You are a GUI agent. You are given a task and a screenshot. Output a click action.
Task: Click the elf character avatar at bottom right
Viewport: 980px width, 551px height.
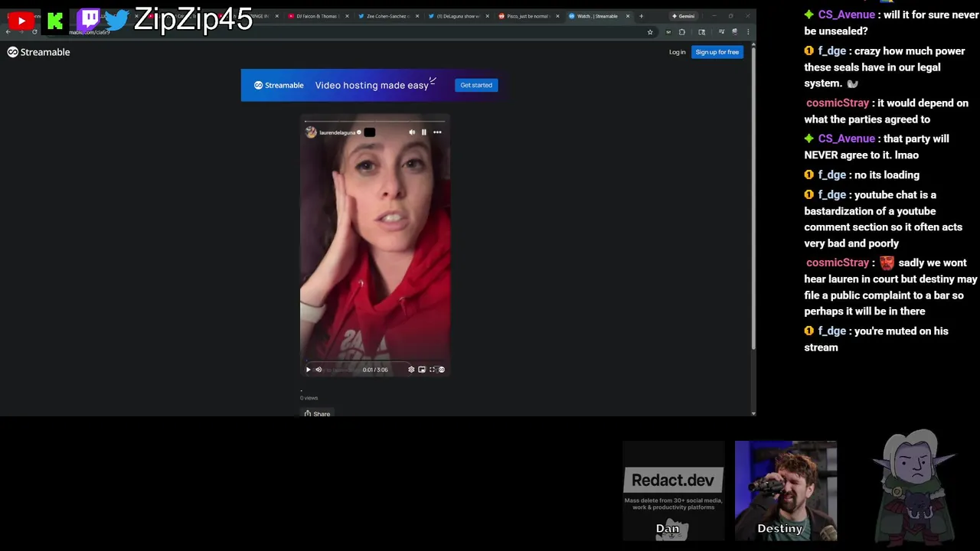point(915,487)
